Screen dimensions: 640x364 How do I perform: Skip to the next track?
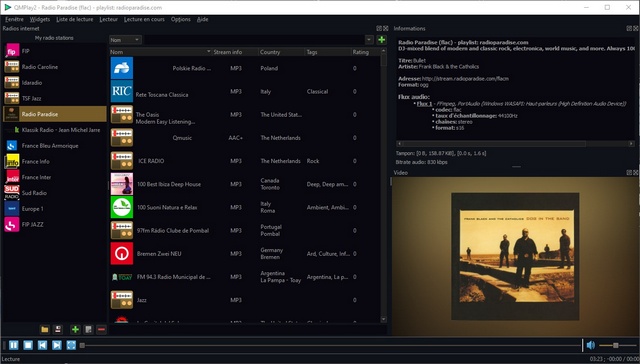(x=57, y=345)
